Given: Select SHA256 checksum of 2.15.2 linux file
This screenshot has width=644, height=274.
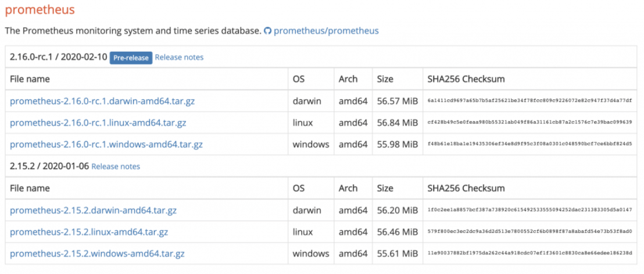Looking at the screenshot, I should 529,232.
